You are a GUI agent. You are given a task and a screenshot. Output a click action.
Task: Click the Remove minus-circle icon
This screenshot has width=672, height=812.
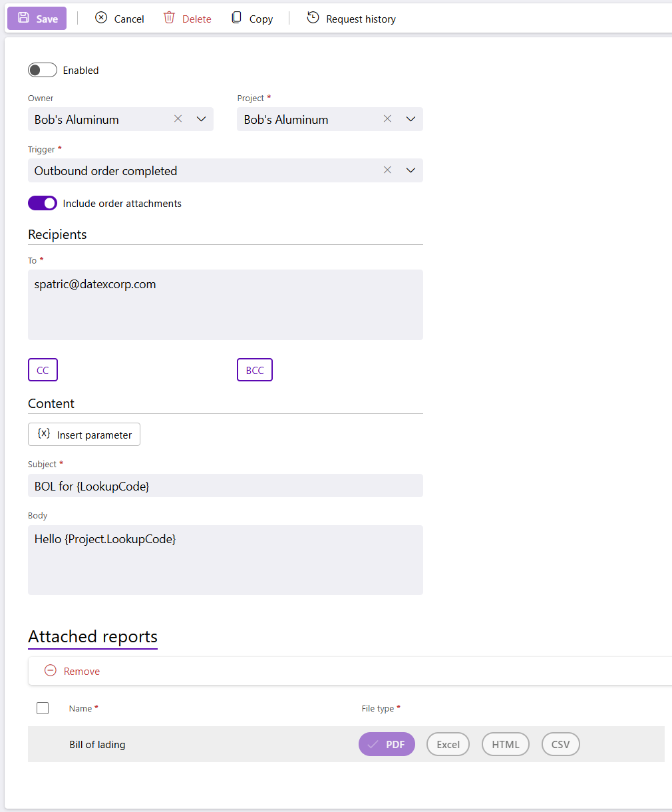pyautogui.click(x=51, y=671)
